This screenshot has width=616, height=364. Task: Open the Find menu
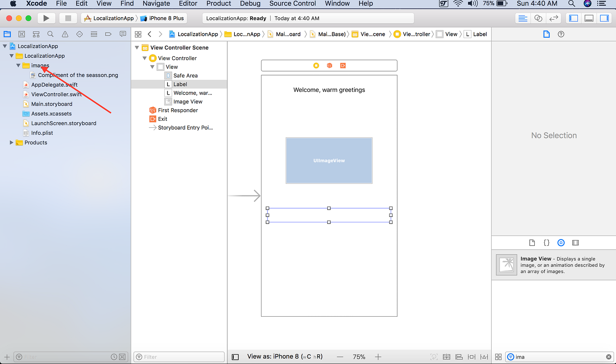coord(127,3)
